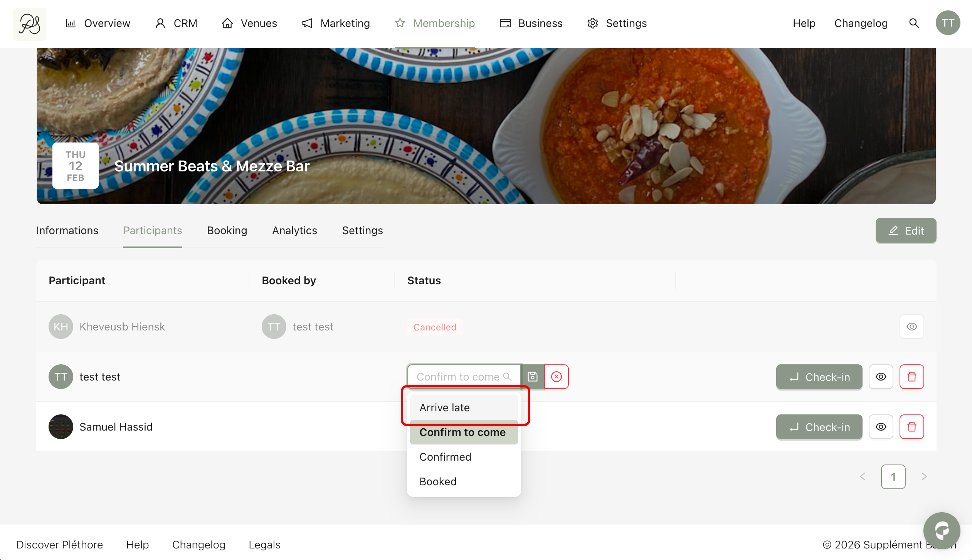972x560 pixels.
Task: View test test participant with eye icon
Action: [x=881, y=377]
